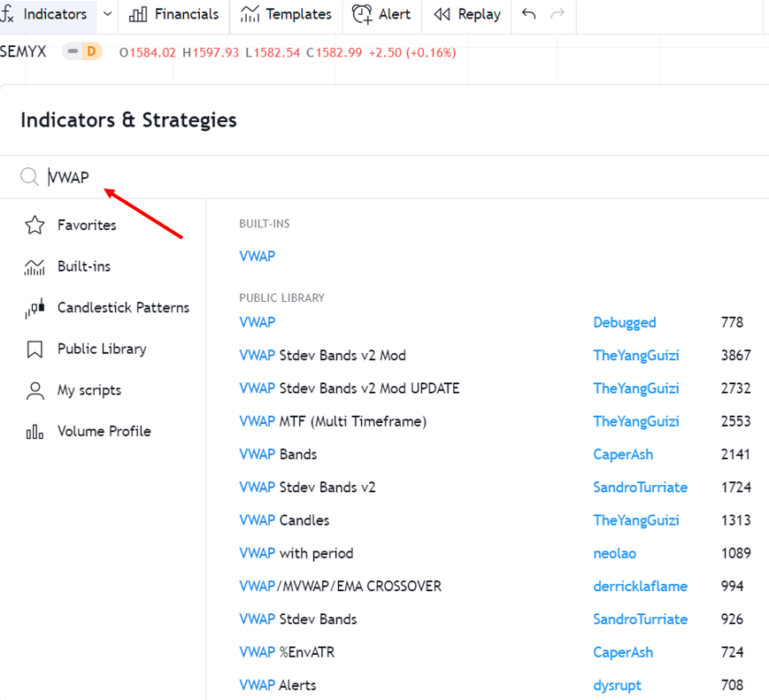769x700 pixels.
Task: Click the Indicators fx icon
Action: click(x=8, y=14)
